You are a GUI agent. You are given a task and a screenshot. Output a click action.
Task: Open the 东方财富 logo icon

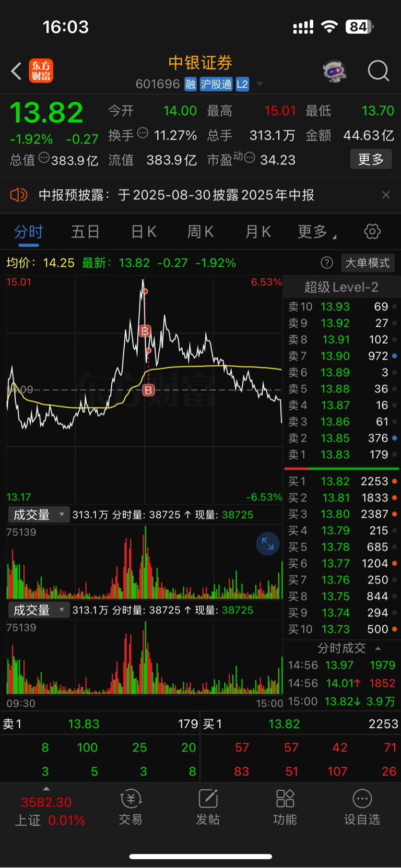coord(41,71)
